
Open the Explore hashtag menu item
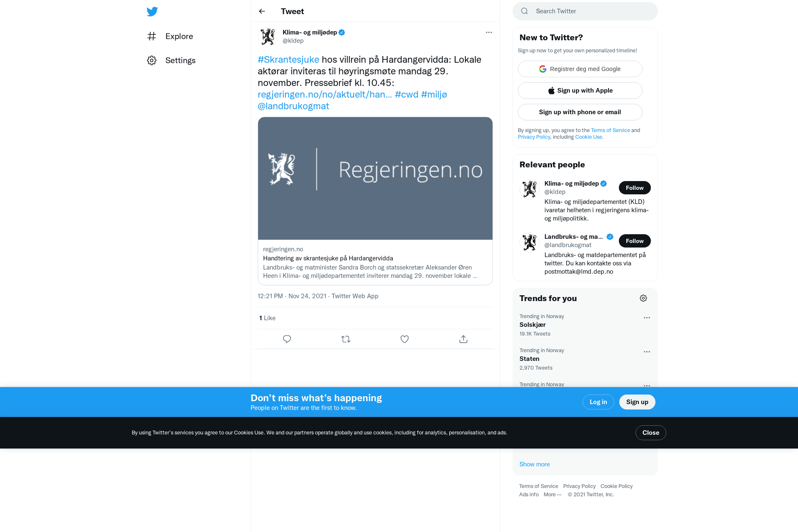click(170, 36)
